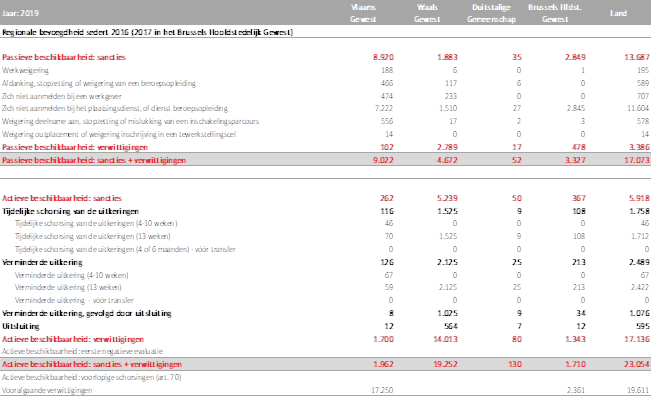Click value 5.239 in Waals Gewest column
Viewport: 652px width, 397px height.
pyautogui.click(x=447, y=198)
